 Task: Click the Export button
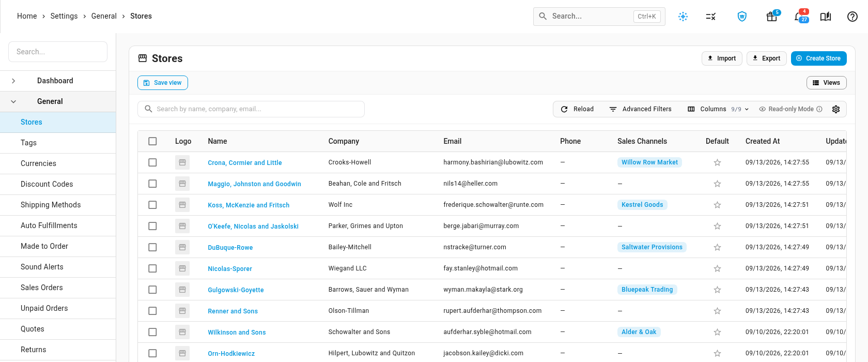tap(767, 58)
